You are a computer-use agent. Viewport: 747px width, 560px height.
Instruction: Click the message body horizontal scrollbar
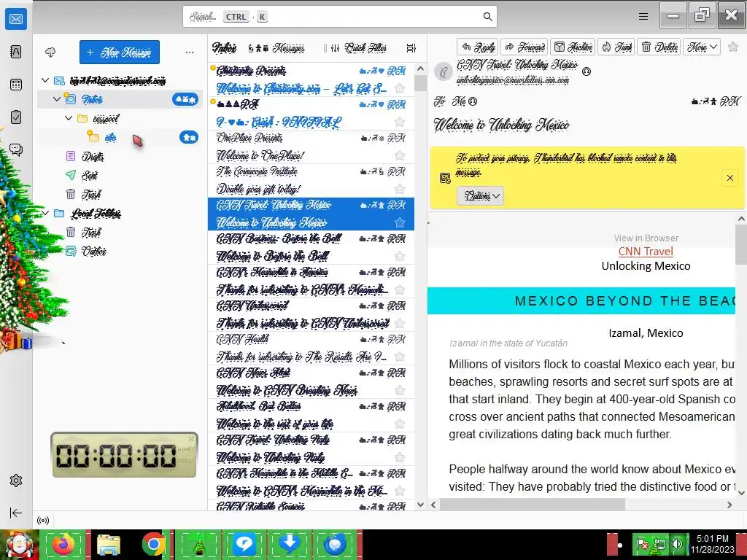pyautogui.click(x=532, y=505)
